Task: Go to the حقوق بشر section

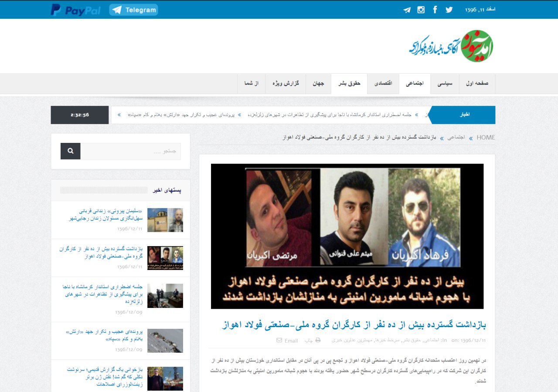Action: click(349, 84)
